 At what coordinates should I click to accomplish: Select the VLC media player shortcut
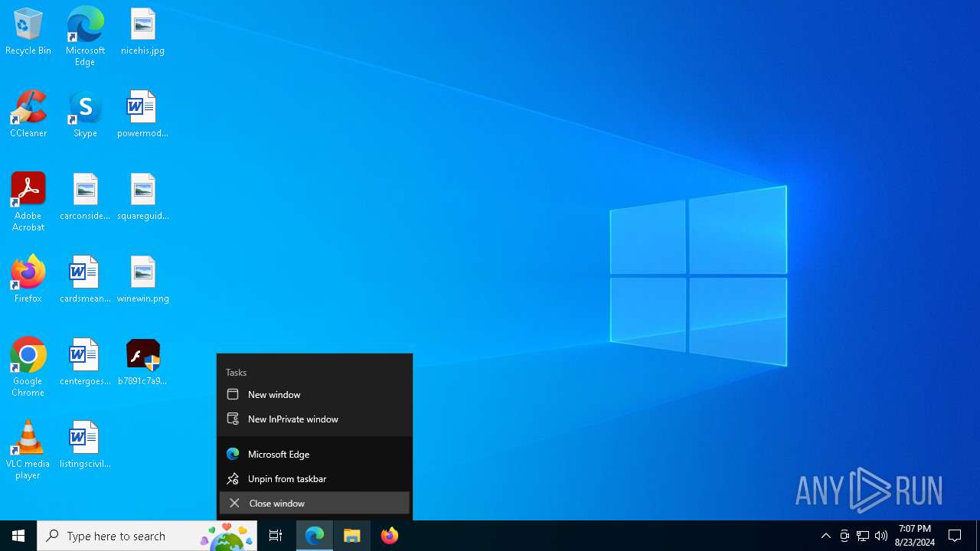click(x=28, y=449)
